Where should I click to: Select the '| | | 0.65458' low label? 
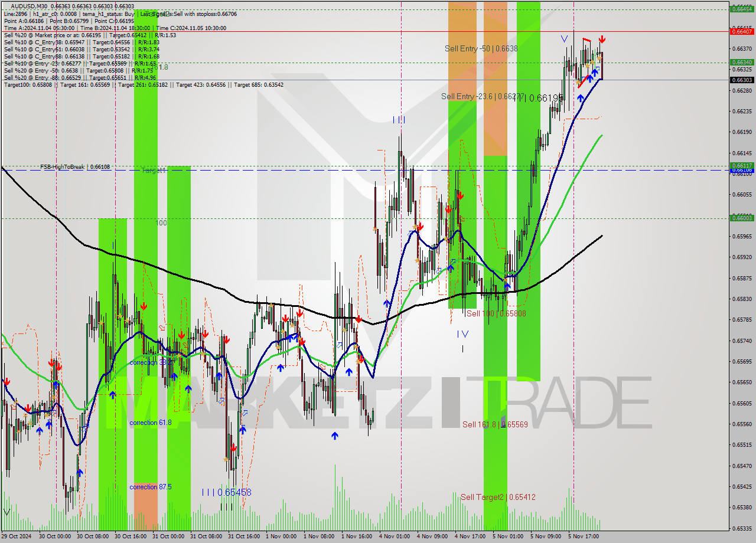click(227, 492)
